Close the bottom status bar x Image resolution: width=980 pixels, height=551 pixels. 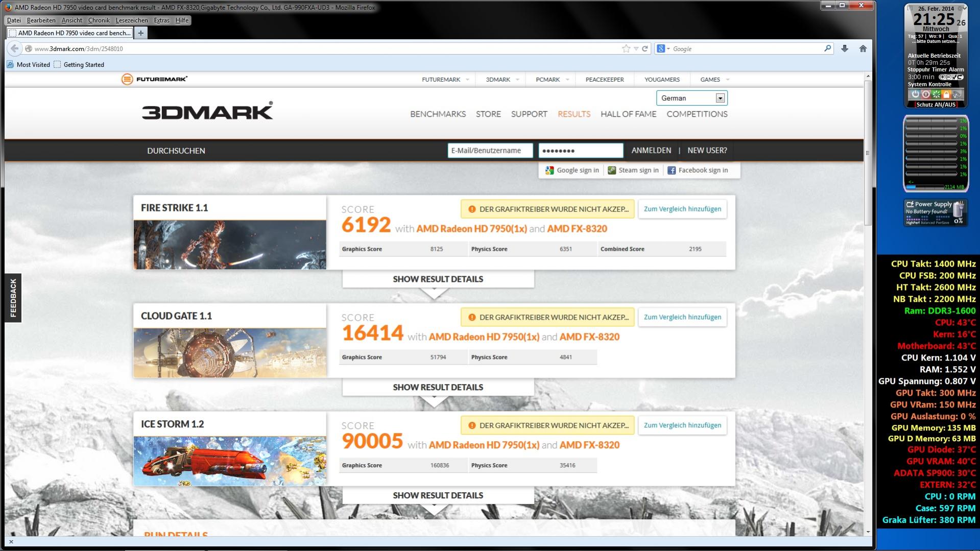click(11, 542)
